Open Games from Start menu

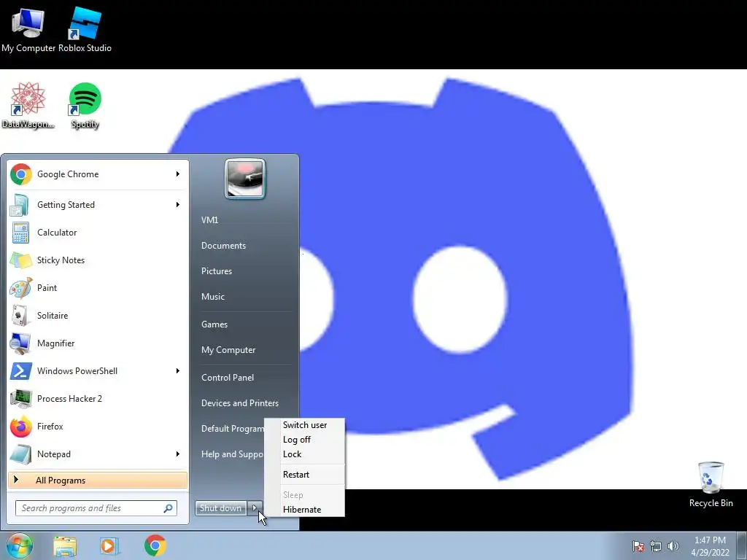click(x=214, y=324)
